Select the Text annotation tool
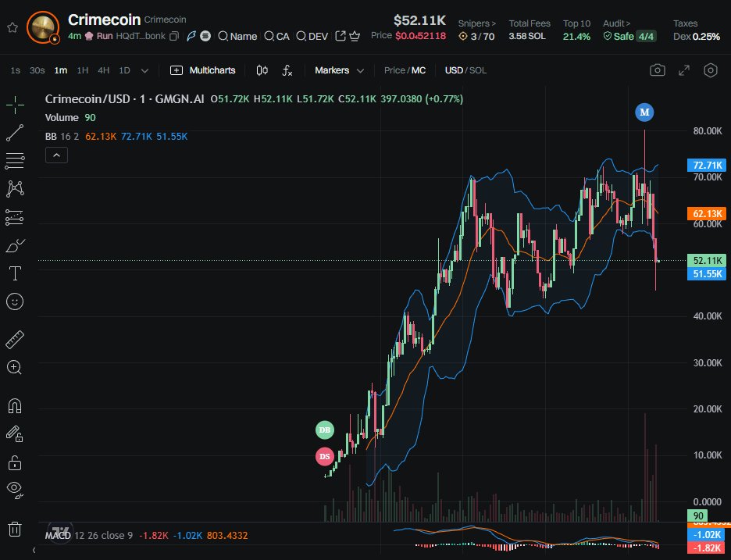This screenshot has height=560, width=731. [15, 273]
